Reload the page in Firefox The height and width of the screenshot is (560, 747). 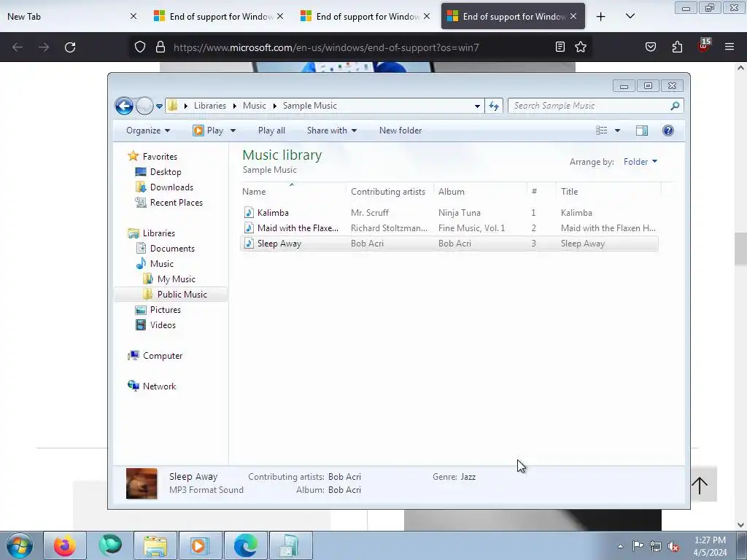click(70, 47)
